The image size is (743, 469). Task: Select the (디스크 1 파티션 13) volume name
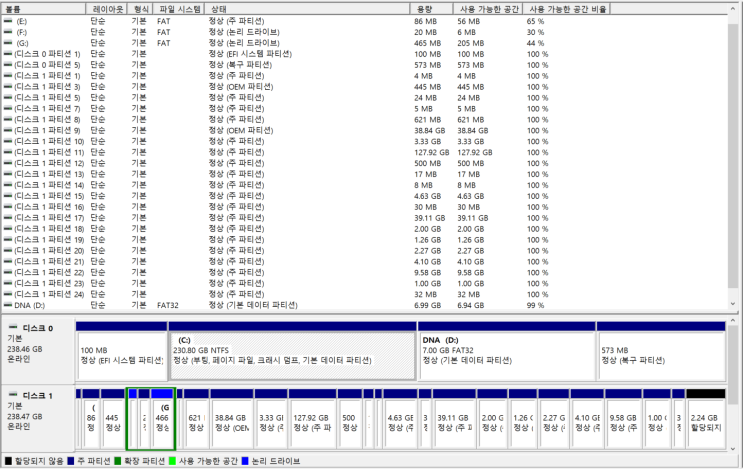pos(49,173)
